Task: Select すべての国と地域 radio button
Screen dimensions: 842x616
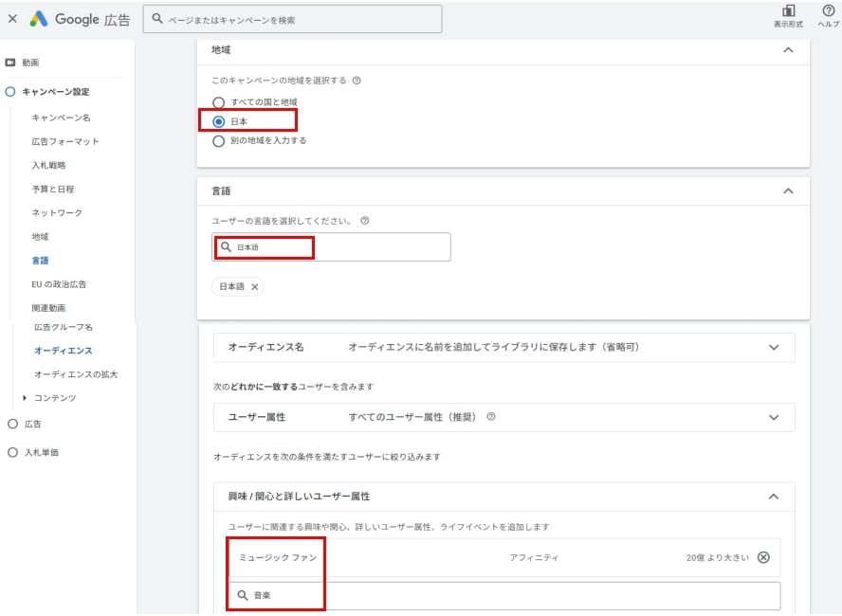Action: (x=218, y=102)
